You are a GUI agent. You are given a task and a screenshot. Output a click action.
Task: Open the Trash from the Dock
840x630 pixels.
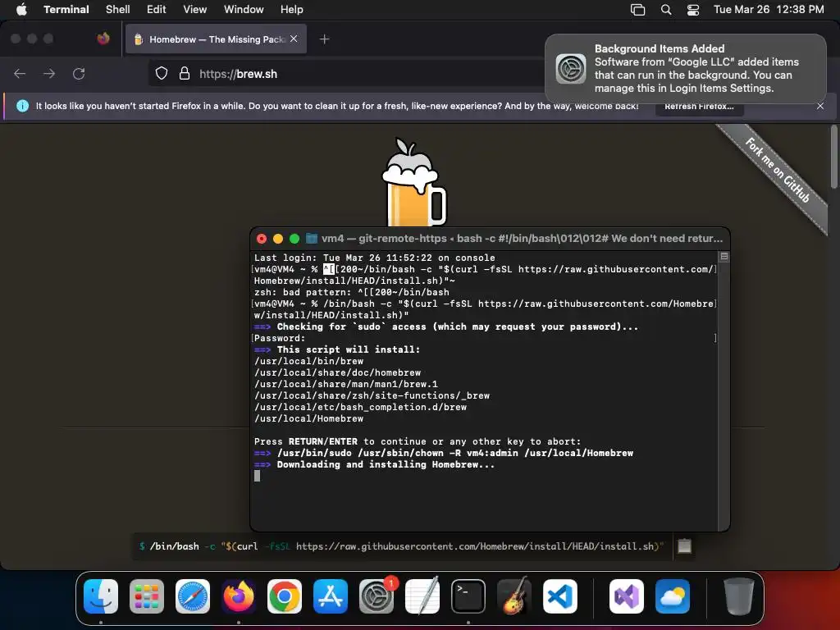pos(739,596)
